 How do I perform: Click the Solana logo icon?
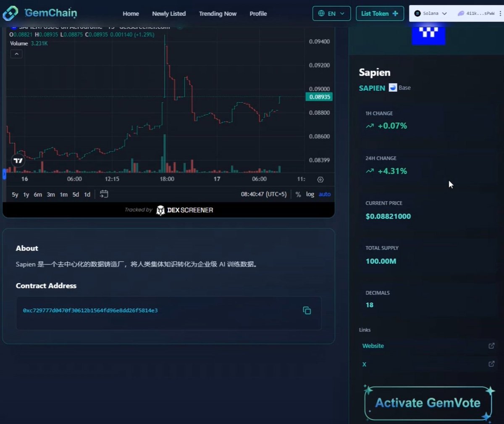(x=417, y=13)
